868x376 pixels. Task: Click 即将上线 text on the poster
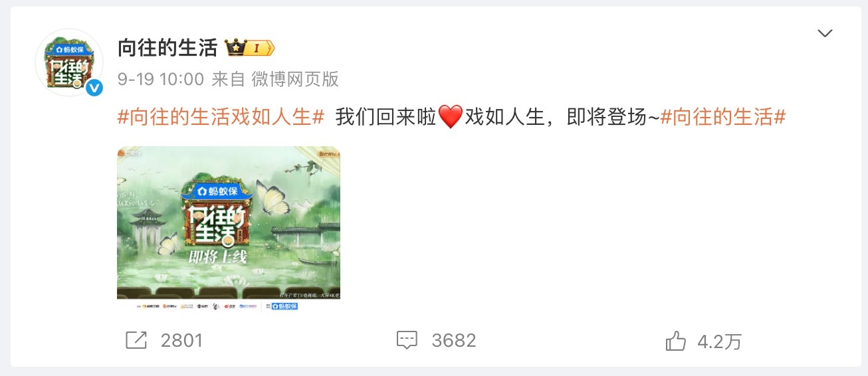(217, 255)
